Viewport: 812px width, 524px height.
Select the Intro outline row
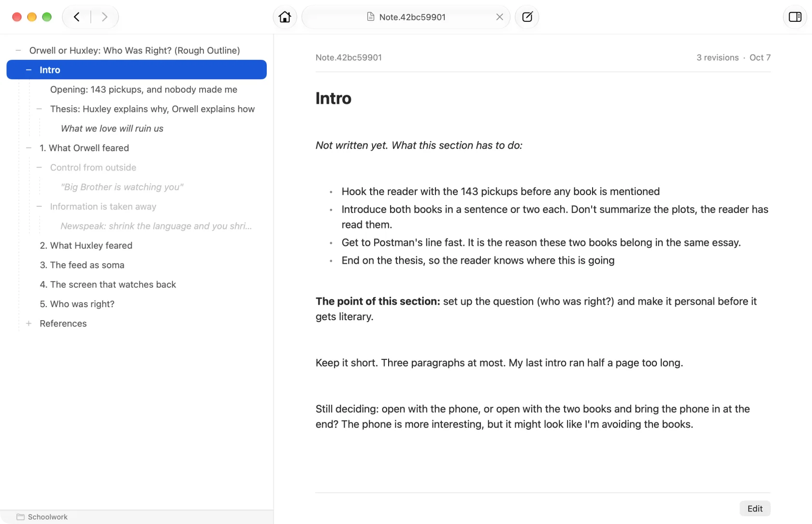136,70
